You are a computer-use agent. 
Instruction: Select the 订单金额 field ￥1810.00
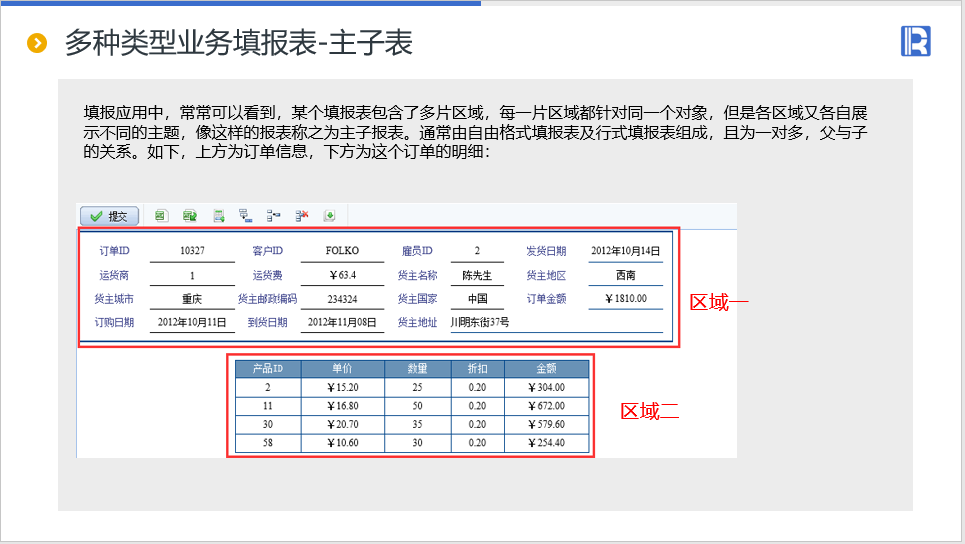click(625, 298)
